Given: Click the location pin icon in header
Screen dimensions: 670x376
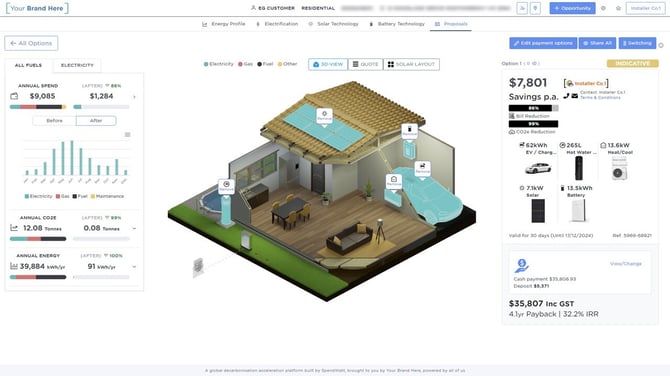Looking at the screenshot, I should pyautogui.click(x=535, y=8).
